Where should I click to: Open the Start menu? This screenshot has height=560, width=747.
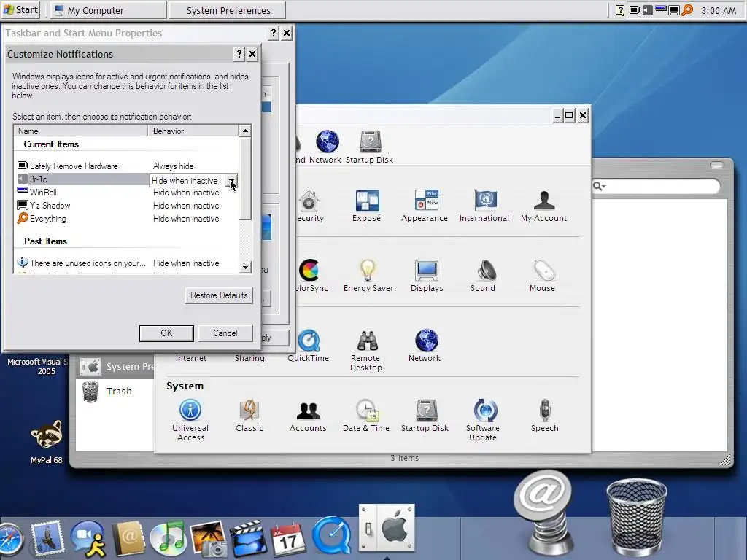point(20,10)
